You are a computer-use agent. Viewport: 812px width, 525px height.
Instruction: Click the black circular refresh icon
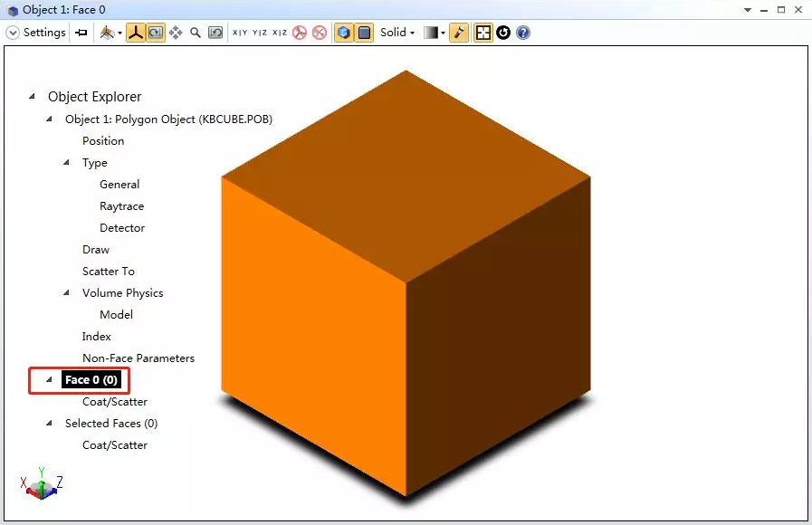pyautogui.click(x=503, y=33)
